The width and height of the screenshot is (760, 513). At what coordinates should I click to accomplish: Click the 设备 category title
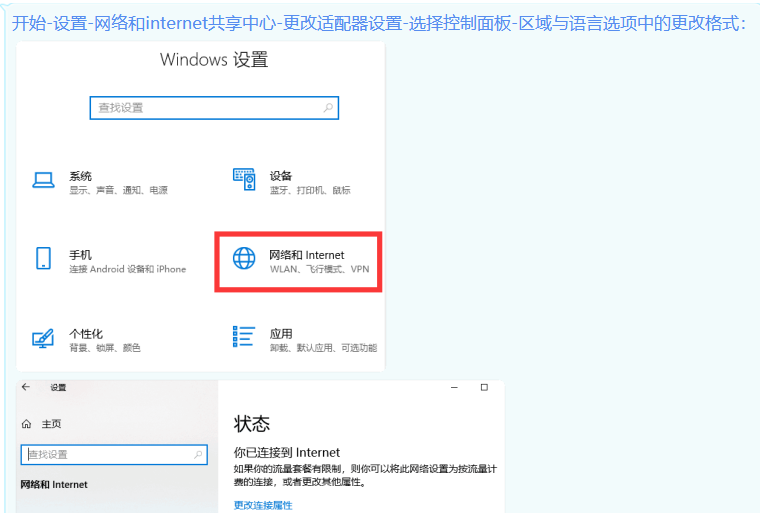[x=281, y=176]
